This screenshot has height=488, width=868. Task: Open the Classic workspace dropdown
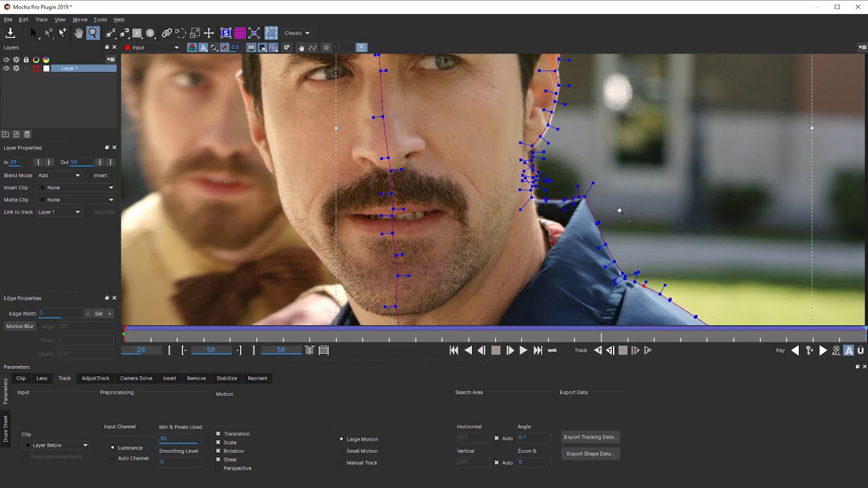point(296,33)
